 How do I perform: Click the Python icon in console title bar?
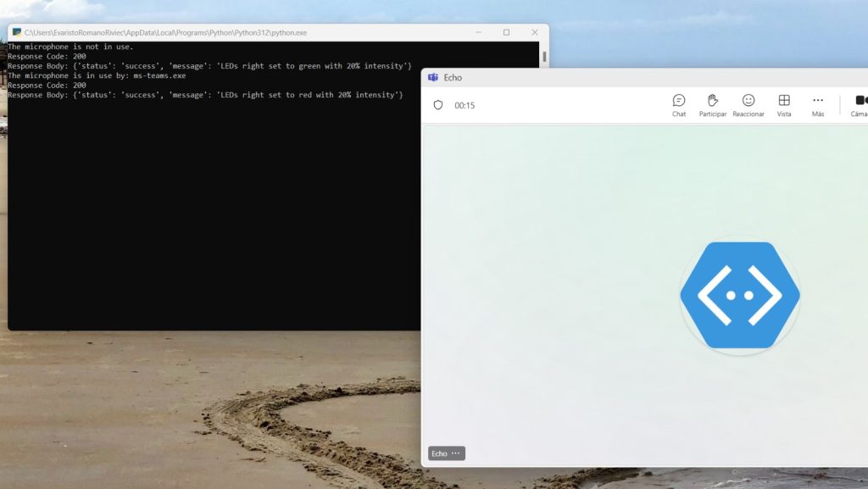(17, 33)
